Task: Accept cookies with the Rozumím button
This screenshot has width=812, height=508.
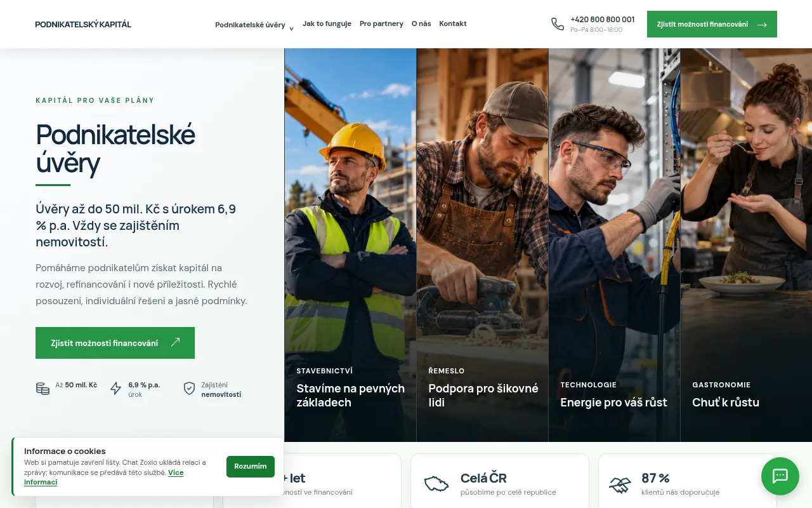Action: coord(251,466)
